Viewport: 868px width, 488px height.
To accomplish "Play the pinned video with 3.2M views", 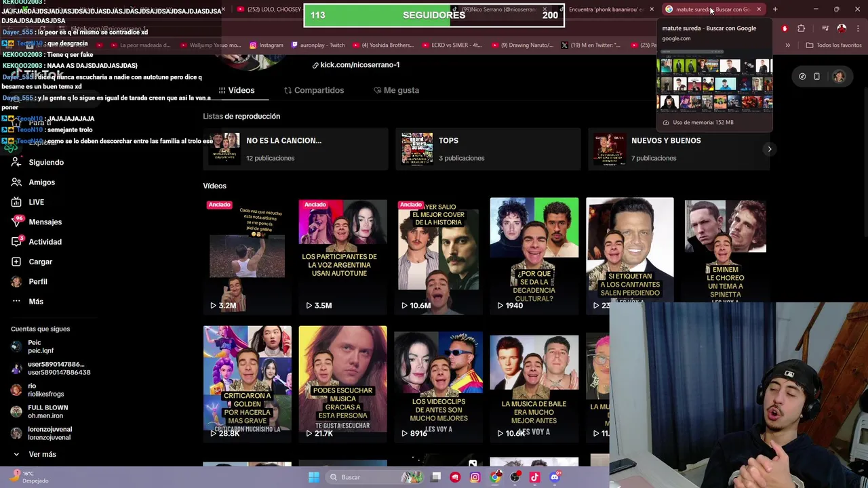I will [247, 256].
